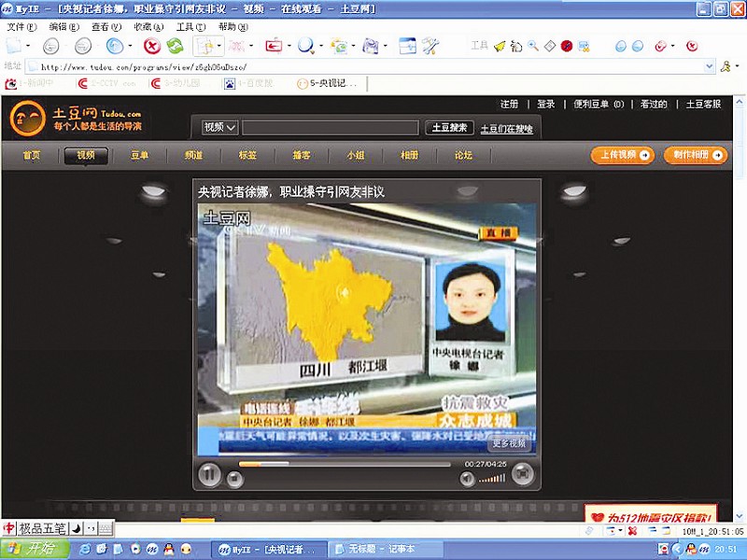Click the 注册 register link
This screenshot has height=560, width=747.
[x=509, y=105]
